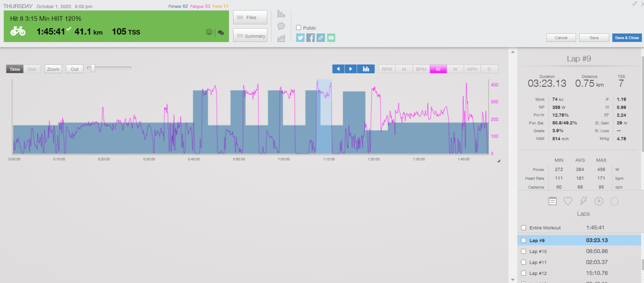Click the 105 TSS value
The height and width of the screenshot is (283, 644).
coord(126,32)
